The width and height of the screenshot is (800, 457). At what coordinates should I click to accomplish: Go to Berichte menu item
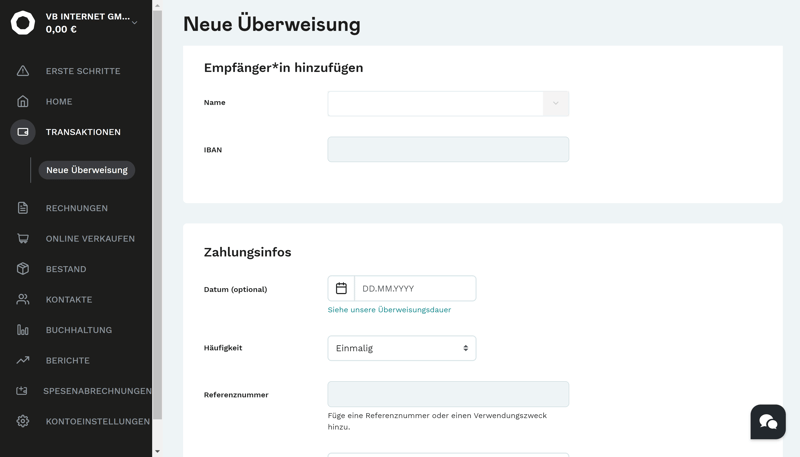[x=68, y=360]
